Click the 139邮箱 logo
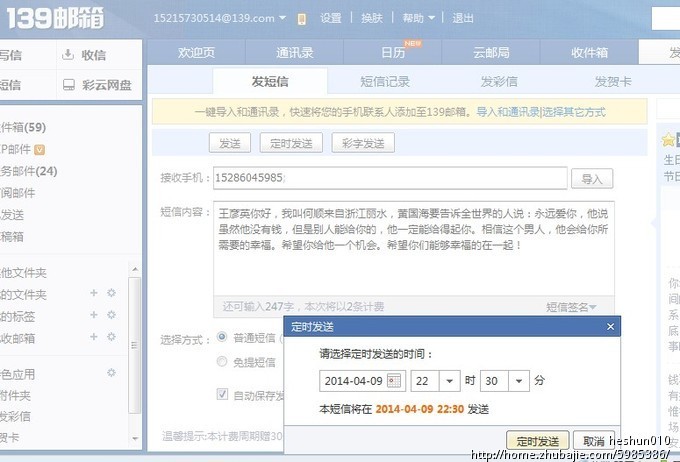Screen dimensions: 680x462 click(x=55, y=19)
